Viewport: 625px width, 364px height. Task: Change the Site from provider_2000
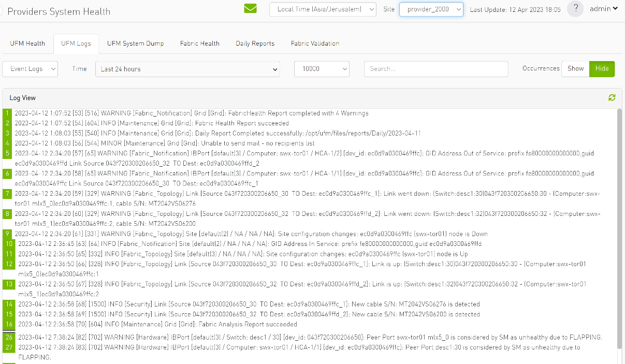coord(431,9)
